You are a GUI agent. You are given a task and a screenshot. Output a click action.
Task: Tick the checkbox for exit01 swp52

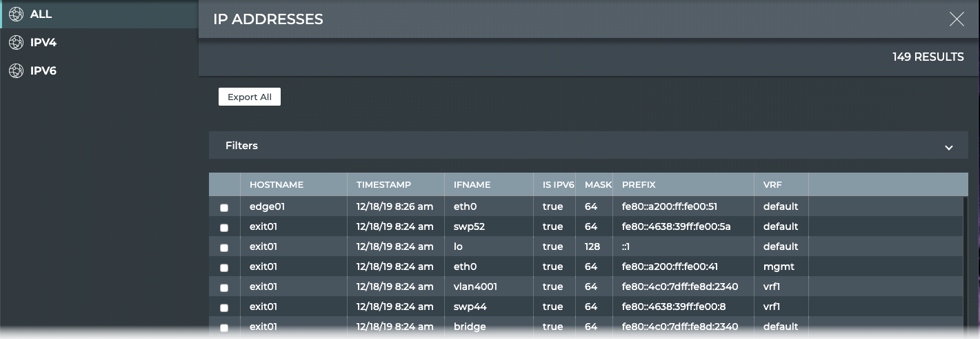coord(224,228)
